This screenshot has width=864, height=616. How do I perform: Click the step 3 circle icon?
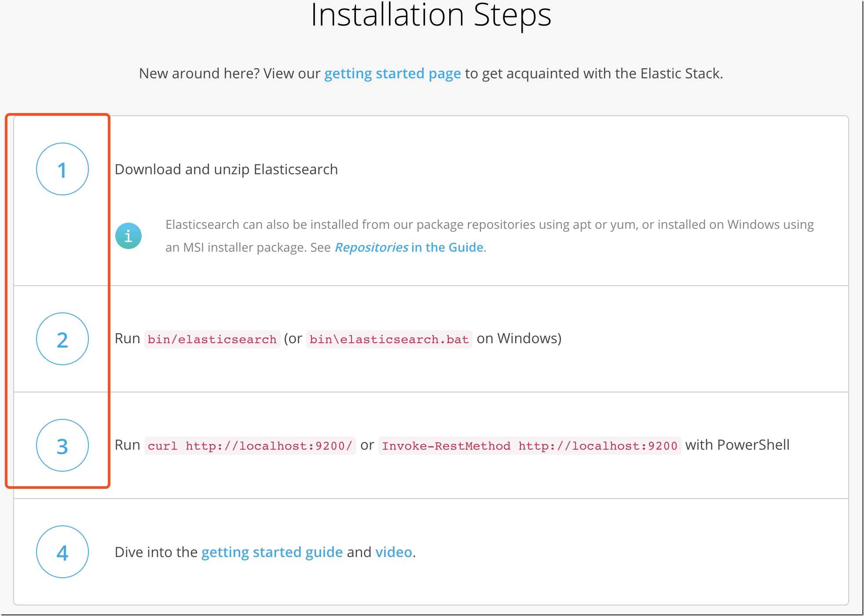[x=62, y=445]
